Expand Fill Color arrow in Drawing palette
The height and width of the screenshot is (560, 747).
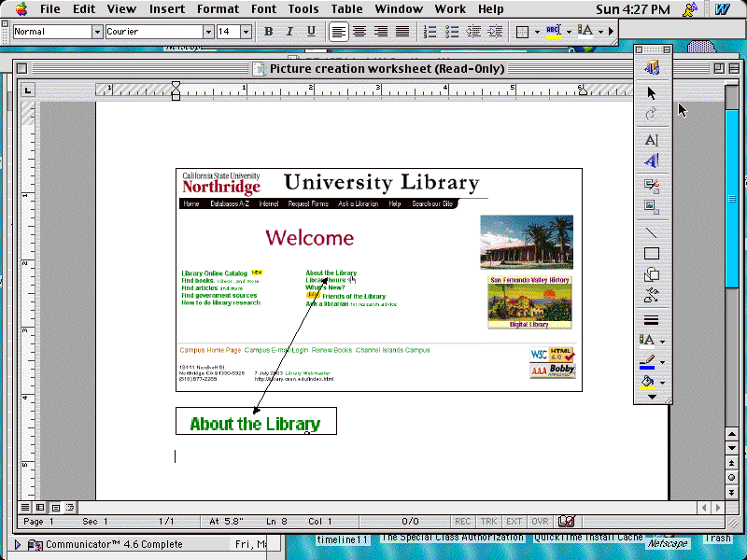coord(662,384)
